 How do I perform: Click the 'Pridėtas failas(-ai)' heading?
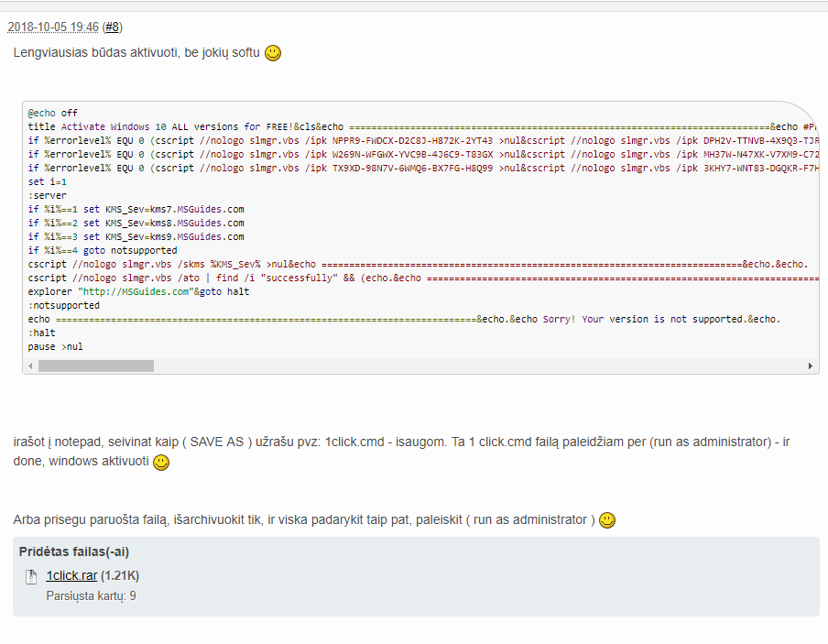click(x=74, y=551)
